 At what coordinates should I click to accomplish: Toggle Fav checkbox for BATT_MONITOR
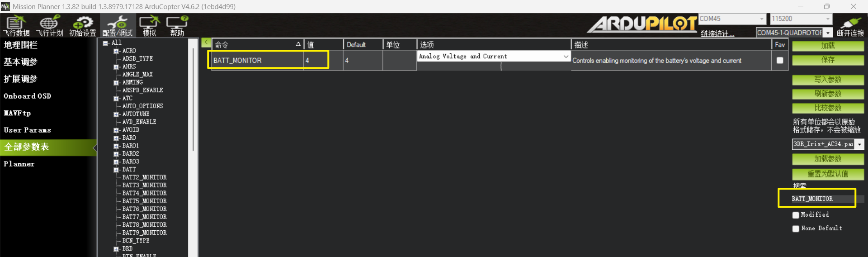pyautogui.click(x=780, y=60)
